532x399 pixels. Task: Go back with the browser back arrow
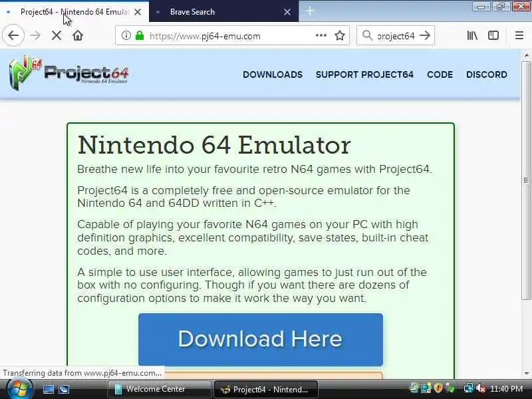point(13,35)
